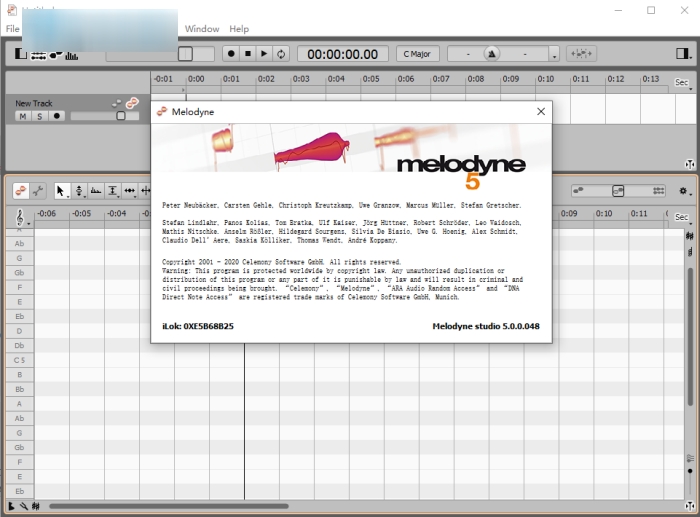Click the 00:00:00.00 time position display
700x517 pixels.
(342, 54)
